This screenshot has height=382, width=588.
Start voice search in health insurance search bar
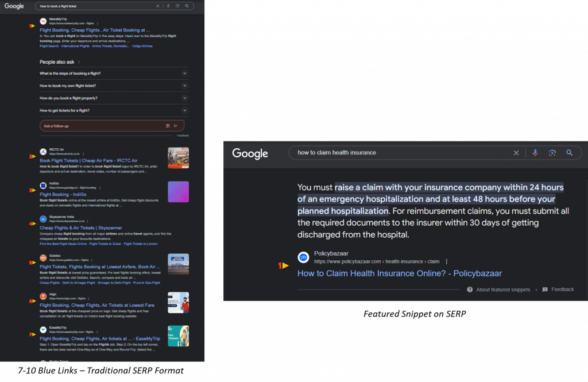(535, 153)
